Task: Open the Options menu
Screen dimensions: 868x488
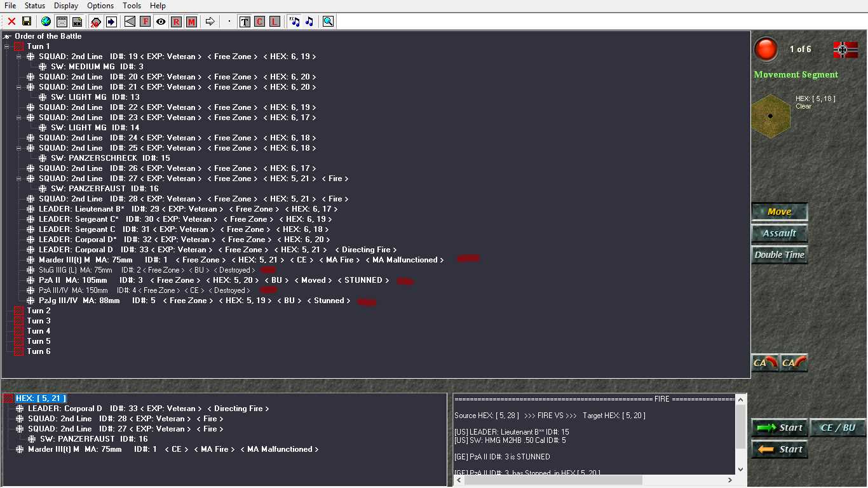Action: 100,6
